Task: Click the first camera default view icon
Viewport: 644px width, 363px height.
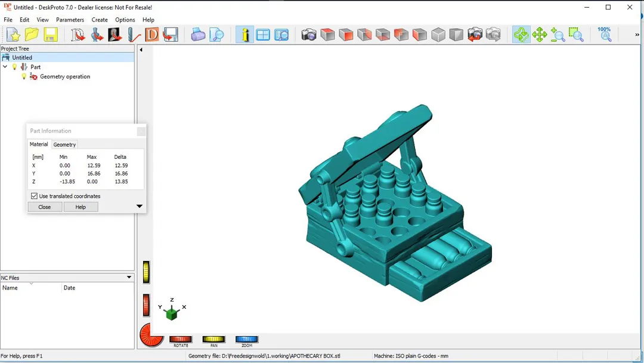Action: (x=309, y=35)
